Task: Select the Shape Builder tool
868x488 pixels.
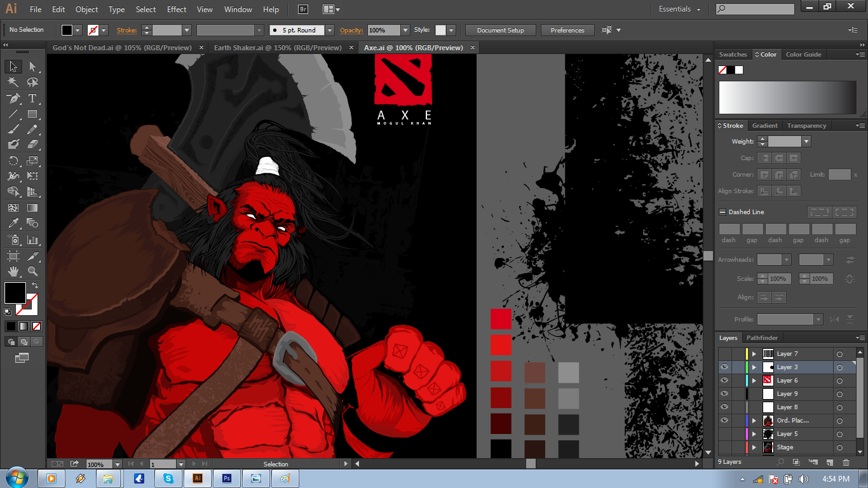Action: tap(13, 191)
